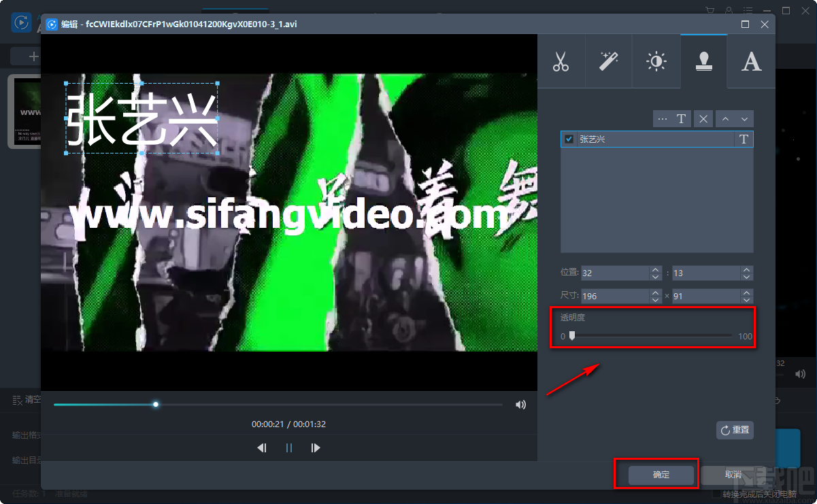
Task: Switch to the Watermark stamp panel
Action: click(x=703, y=61)
